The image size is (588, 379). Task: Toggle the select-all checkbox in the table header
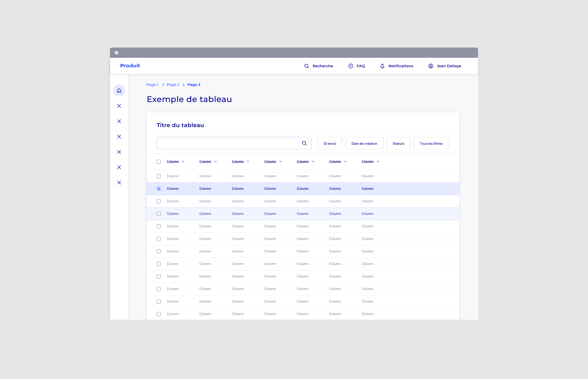pyautogui.click(x=159, y=162)
